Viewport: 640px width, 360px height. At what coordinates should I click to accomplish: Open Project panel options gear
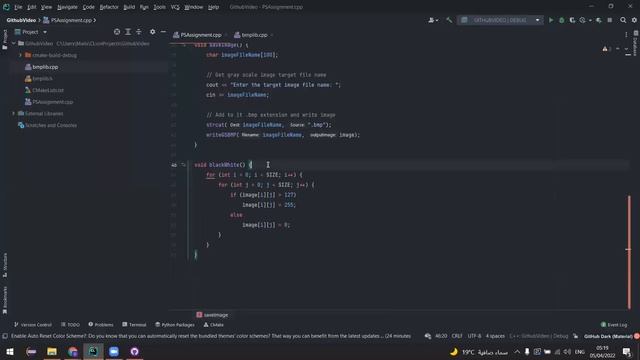tap(152, 32)
